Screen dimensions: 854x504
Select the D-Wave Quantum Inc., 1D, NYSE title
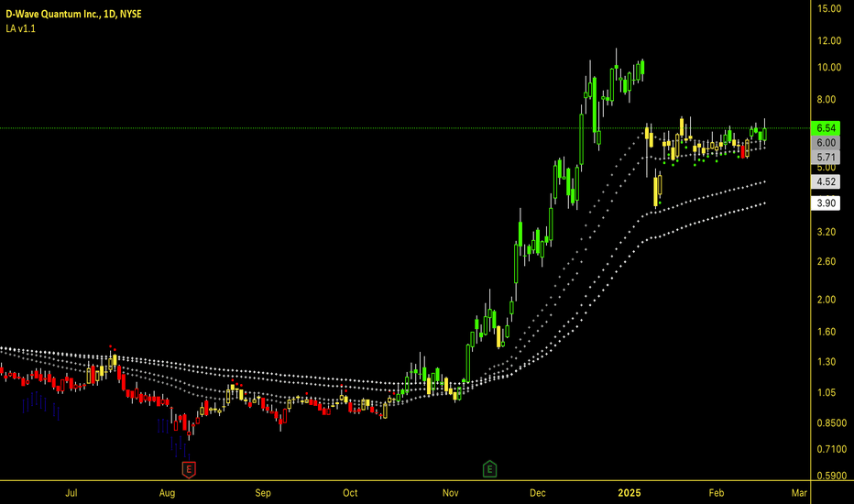(73, 14)
